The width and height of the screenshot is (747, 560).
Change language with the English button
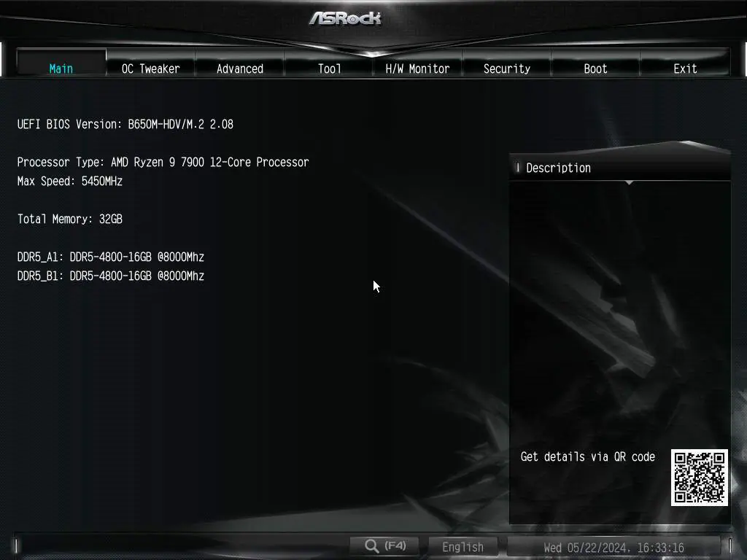(x=463, y=546)
